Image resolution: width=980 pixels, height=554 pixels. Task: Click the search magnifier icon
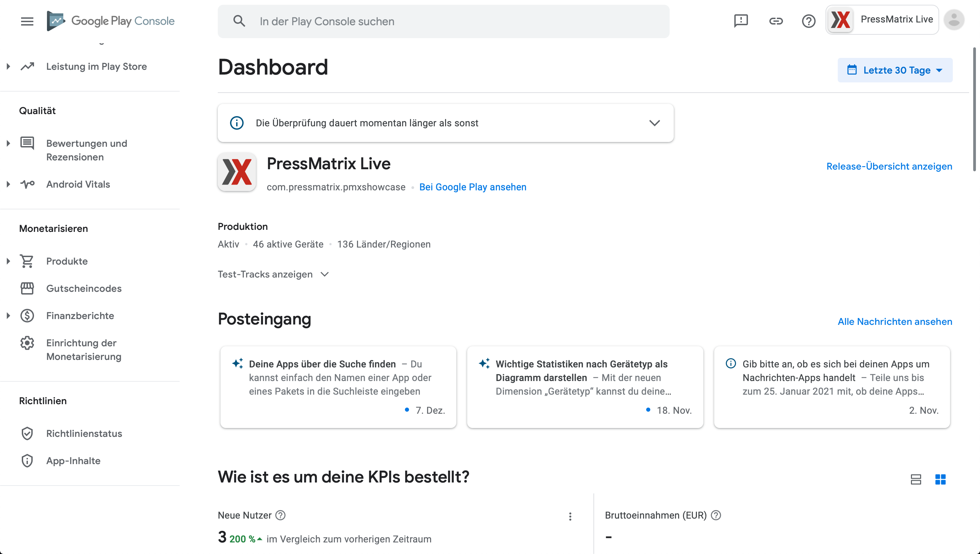239,21
